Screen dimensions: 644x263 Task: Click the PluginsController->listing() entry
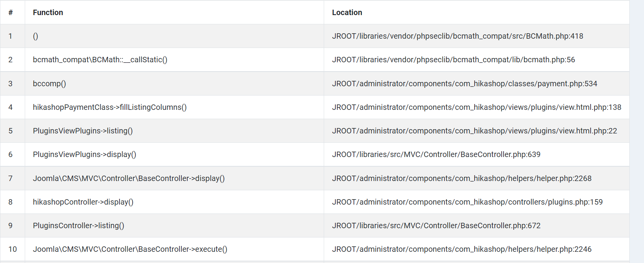click(x=79, y=225)
